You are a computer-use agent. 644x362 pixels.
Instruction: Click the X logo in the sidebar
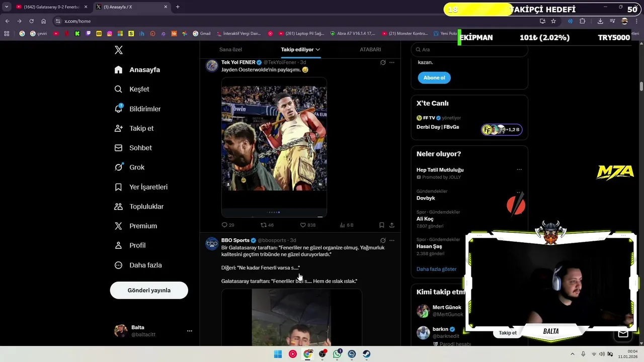(x=119, y=50)
